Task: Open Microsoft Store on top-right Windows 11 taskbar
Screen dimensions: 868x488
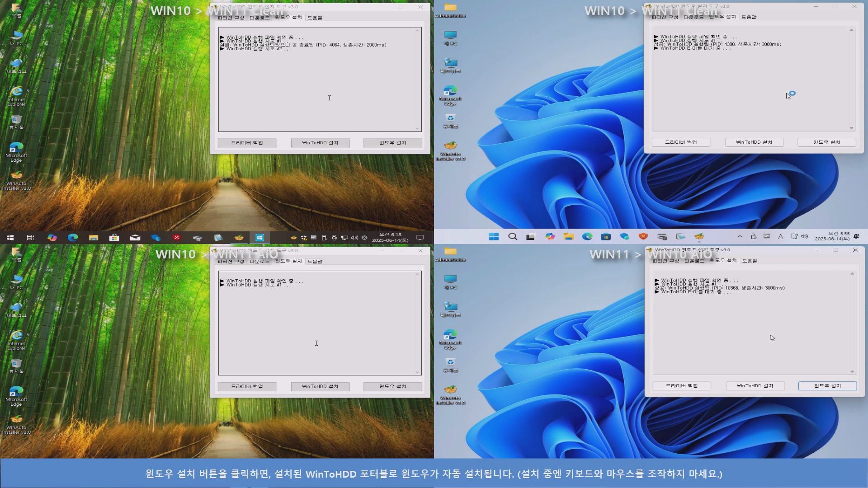Action: pos(606,236)
